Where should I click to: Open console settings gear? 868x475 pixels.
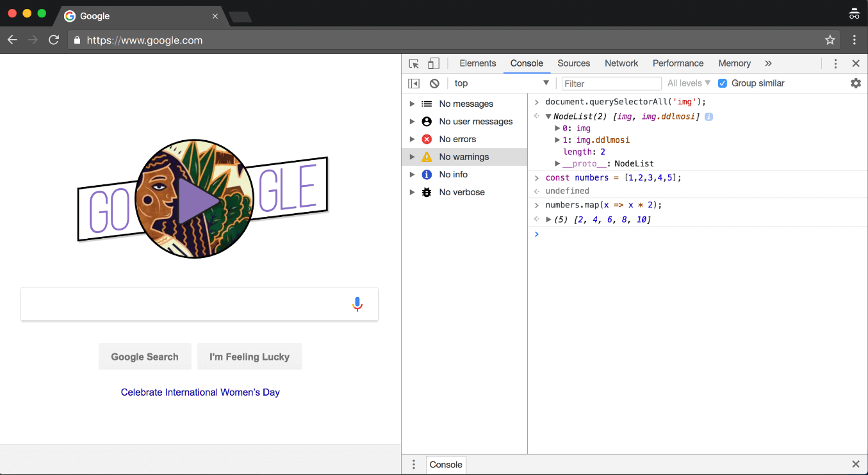coord(856,83)
